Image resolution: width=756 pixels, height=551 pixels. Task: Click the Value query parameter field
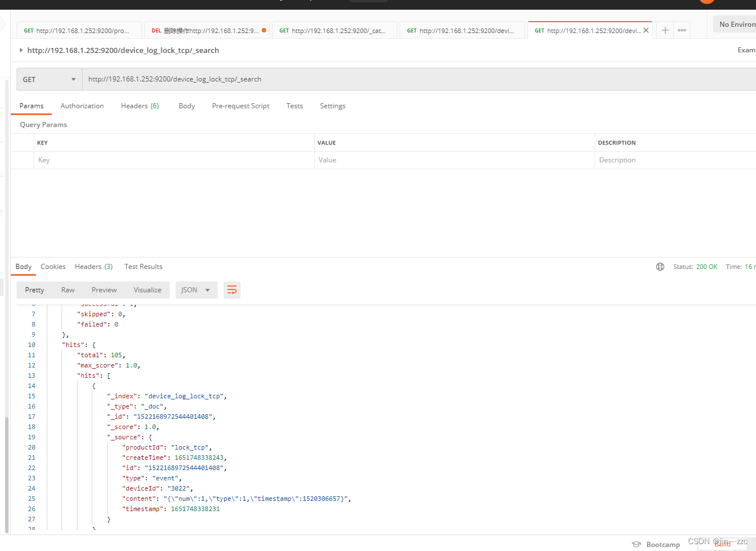[454, 160]
